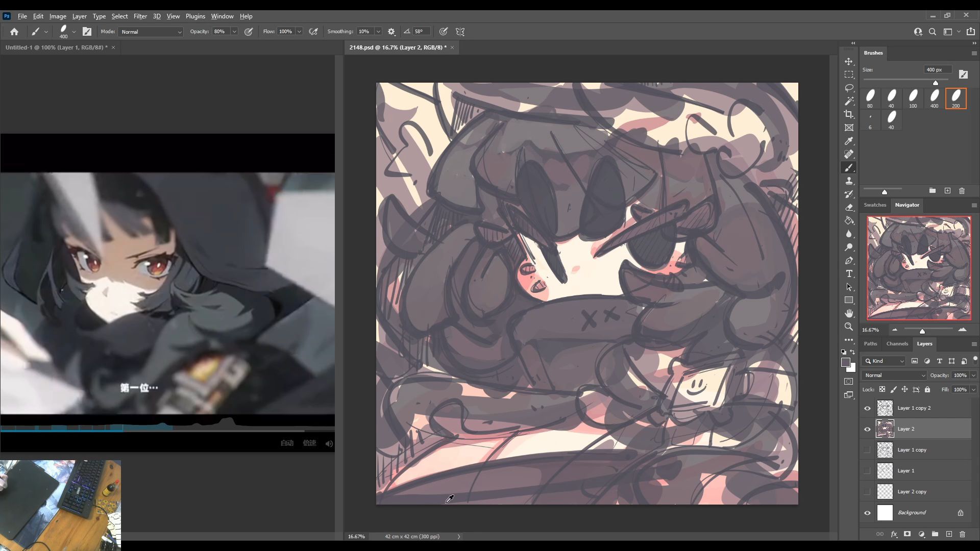Click the foreground color swatch
The width and height of the screenshot is (980, 551).
pos(845,362)
